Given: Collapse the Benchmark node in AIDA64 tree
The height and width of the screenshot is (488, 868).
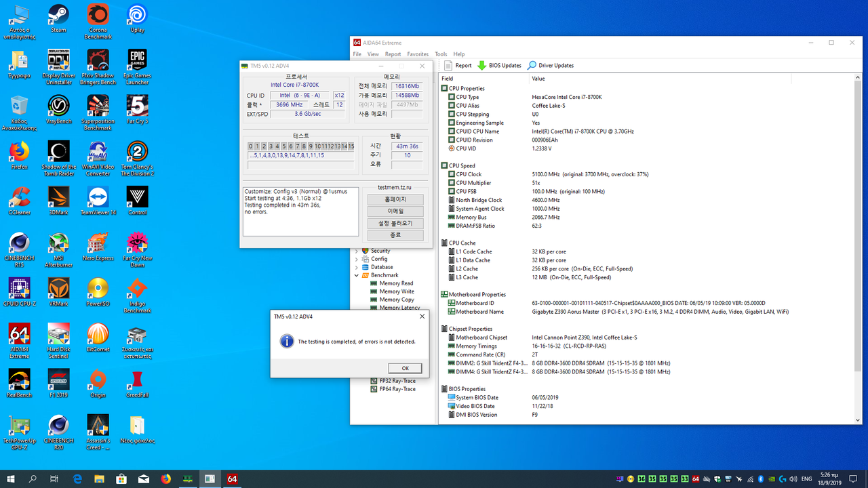Looking at the screenshot, I should point(357,275).
